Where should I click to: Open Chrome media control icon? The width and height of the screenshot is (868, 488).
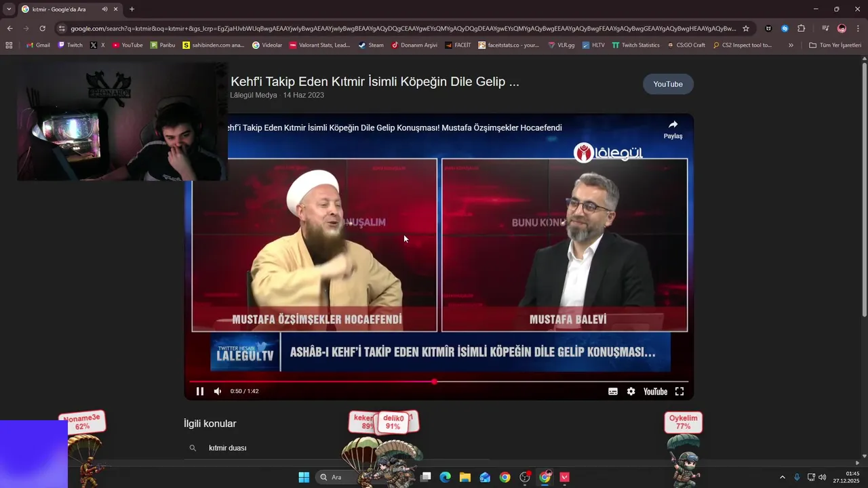click(x=825, y=28)
